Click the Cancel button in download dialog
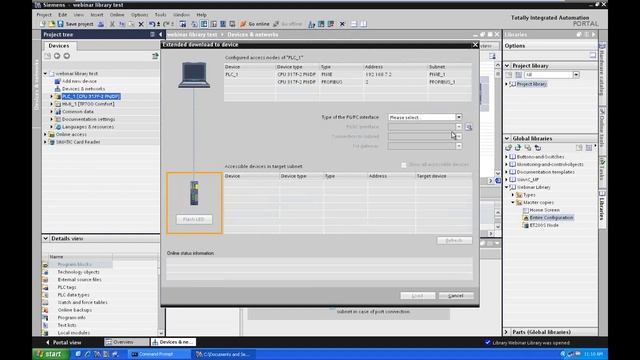The image size is (640, 360). pos(456,296)
